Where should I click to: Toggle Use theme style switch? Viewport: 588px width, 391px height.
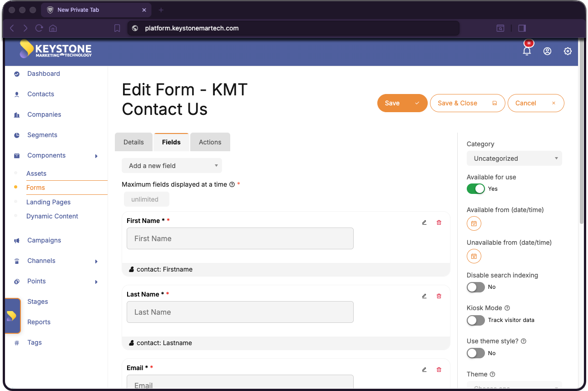point(475,353)
